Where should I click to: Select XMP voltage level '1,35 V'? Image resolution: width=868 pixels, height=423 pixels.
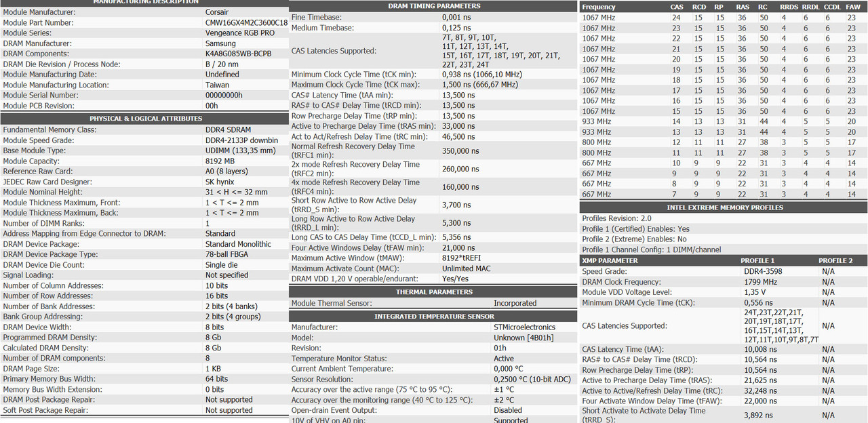(755, 292)
